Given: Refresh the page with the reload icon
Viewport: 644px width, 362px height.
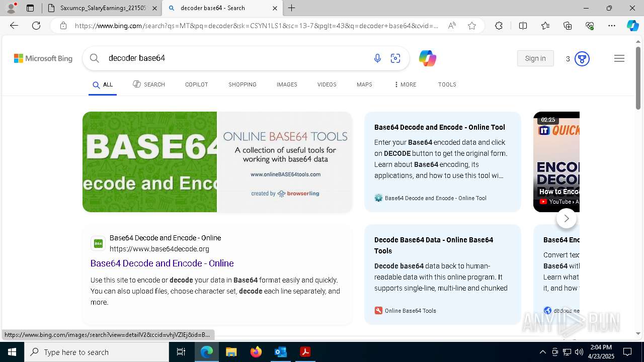Looking at the screenshot, I should click(36, 26).
